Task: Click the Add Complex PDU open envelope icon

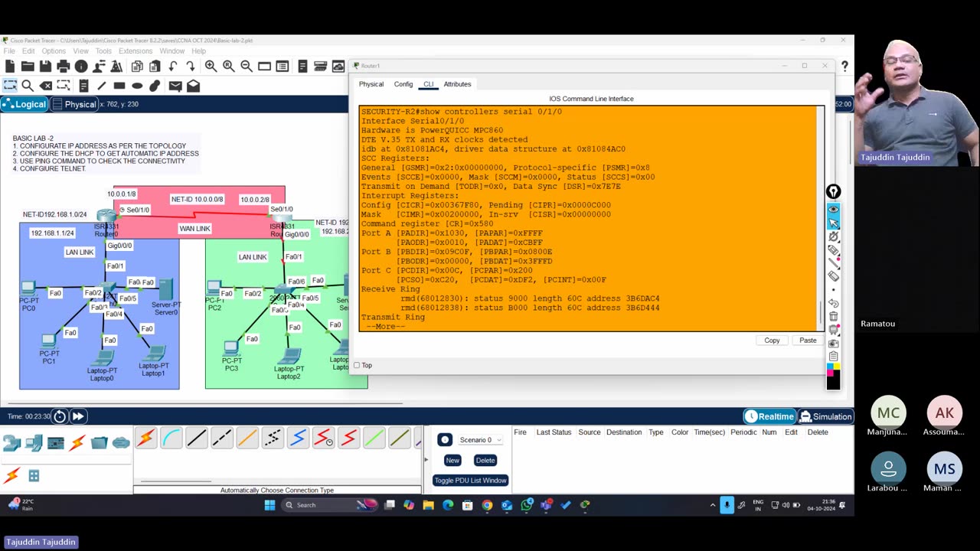Action: [193, 86]
